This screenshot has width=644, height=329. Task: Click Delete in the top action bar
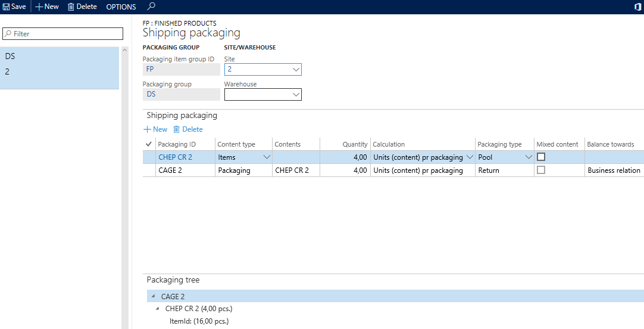click(x=82, y=7)
